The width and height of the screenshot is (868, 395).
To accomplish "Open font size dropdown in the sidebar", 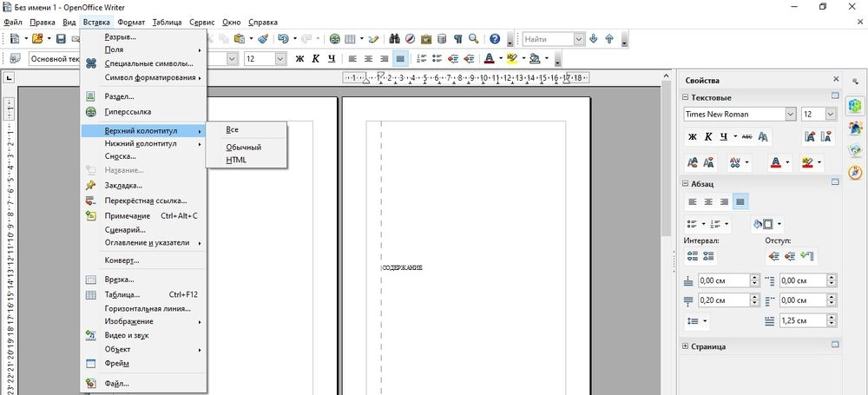I will click(x=830, y=114).
